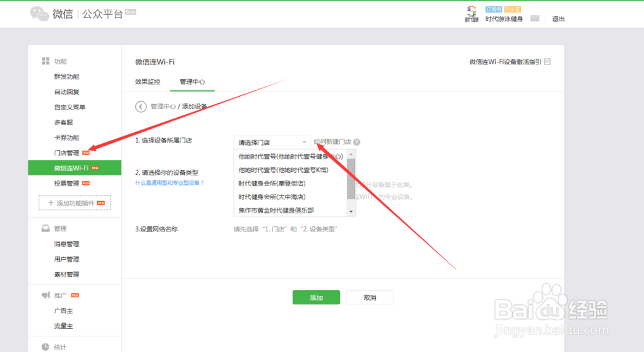Open 多客服 in sidebar

click(63, 122)
